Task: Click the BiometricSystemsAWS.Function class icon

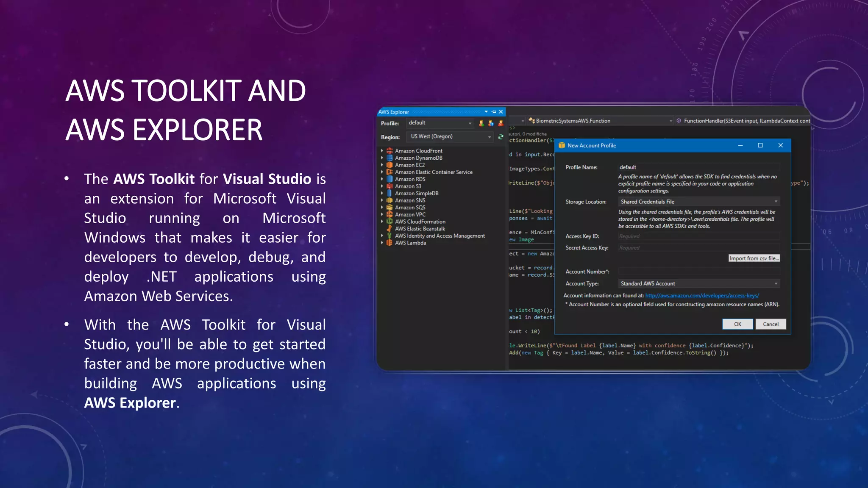Action: pyautogui.click(x=531, y=121)
